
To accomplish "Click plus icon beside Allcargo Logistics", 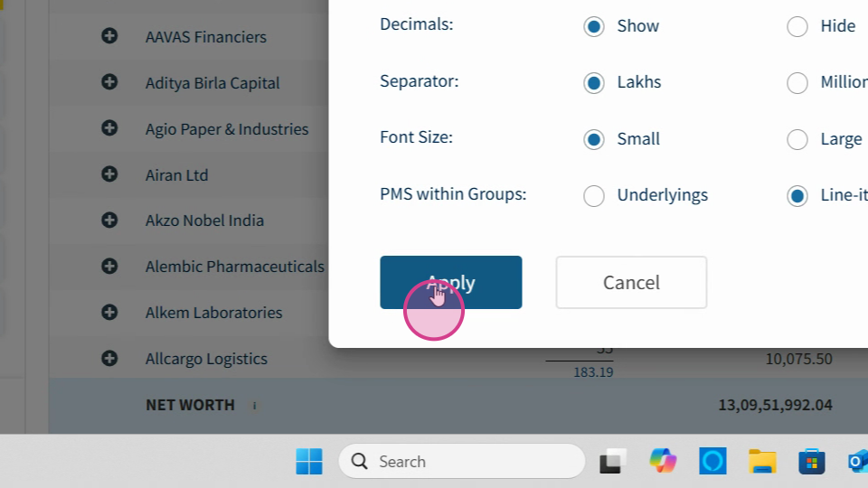I will (109, 358).
